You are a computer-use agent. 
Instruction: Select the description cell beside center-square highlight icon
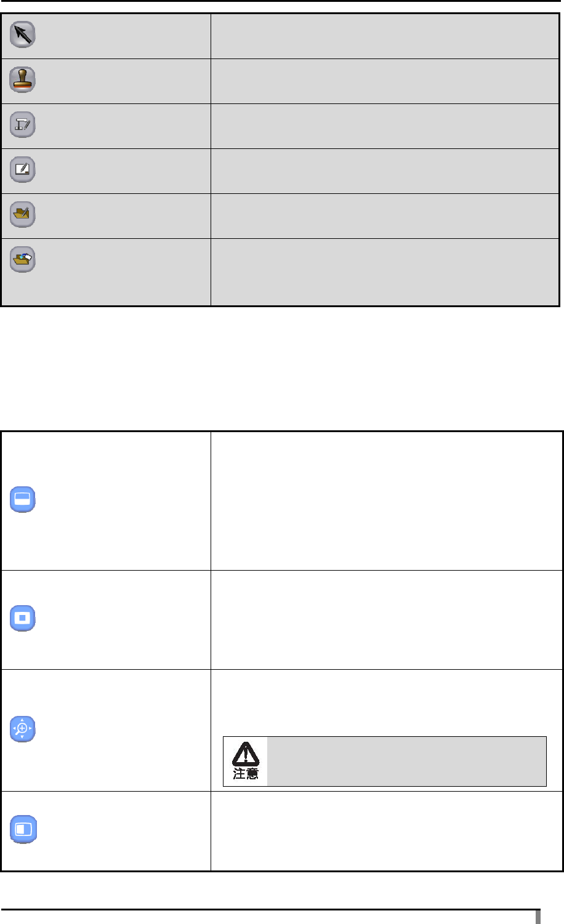pos(387,619)
